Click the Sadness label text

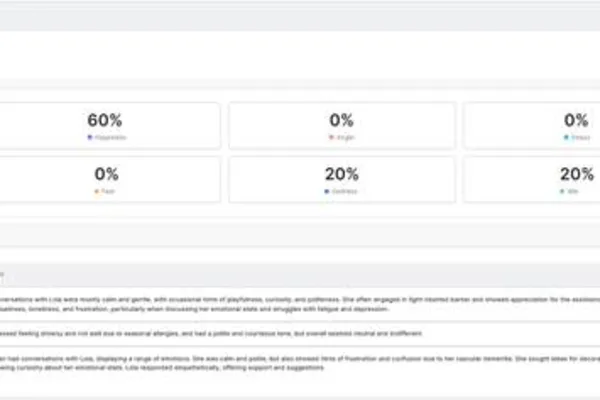coord(344,191)
